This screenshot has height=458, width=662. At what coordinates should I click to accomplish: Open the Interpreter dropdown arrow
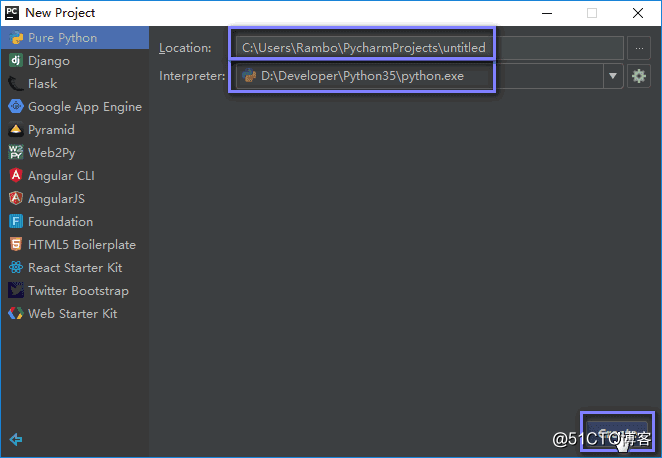click(x=613, y=76)
